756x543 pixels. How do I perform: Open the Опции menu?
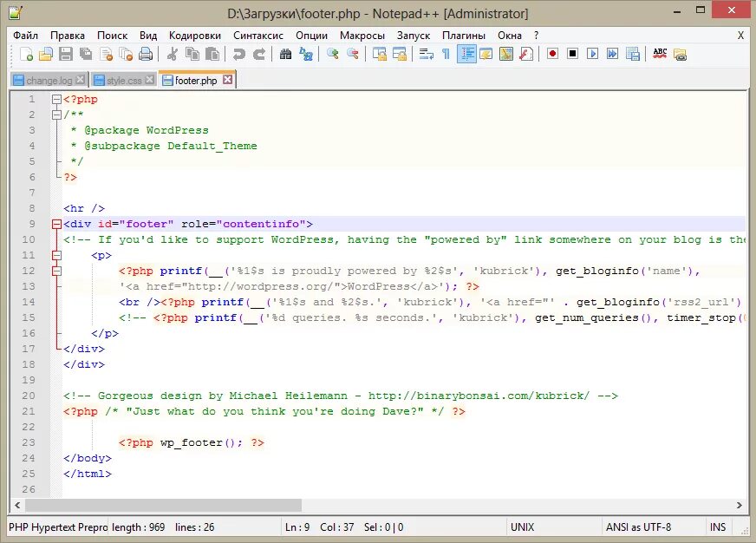311,36
